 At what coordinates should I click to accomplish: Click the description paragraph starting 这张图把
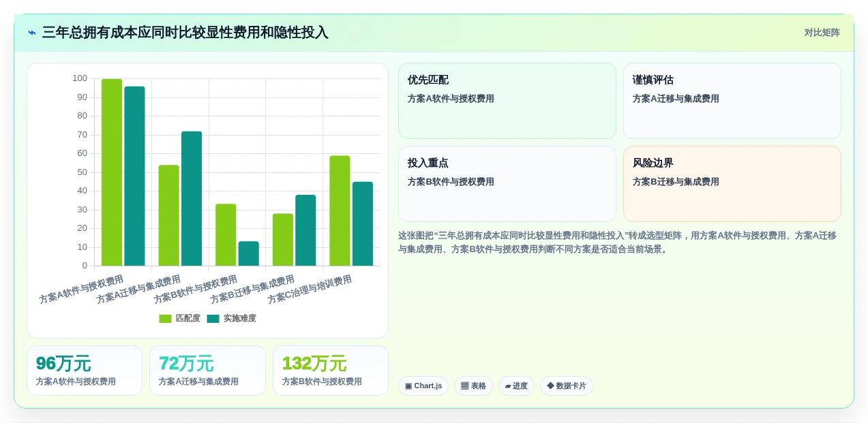click(617, 242)
